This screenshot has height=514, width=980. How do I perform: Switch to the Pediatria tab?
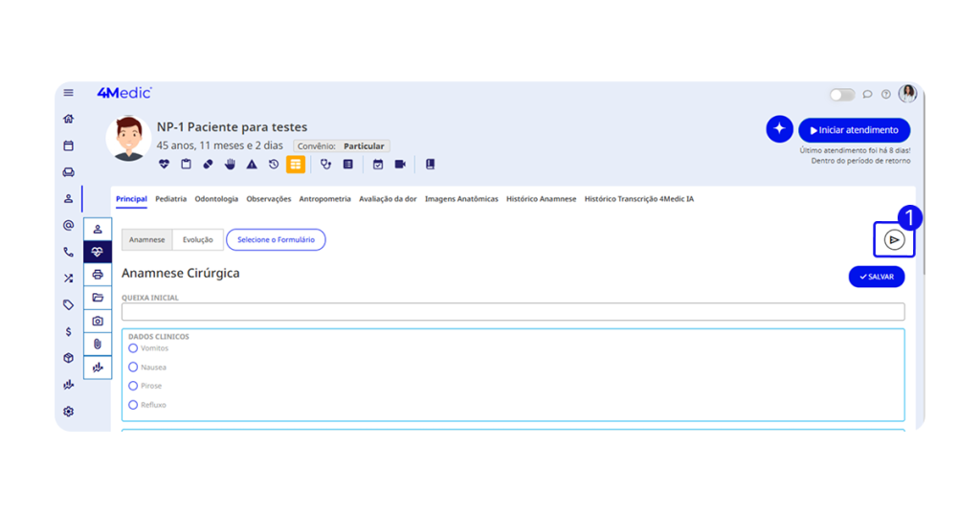pos(170,199)
